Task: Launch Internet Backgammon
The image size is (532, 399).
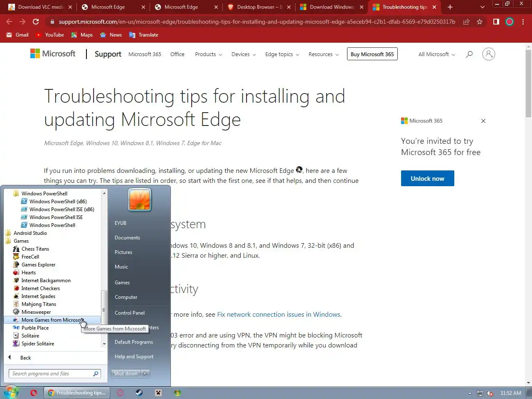Action: pyautogui.click(x=46, y=281)
